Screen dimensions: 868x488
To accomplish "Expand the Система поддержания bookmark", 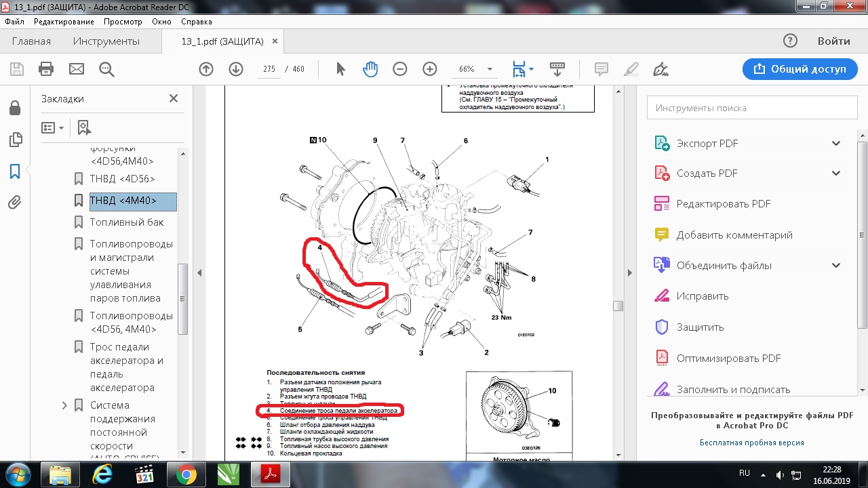I will pyautogui.click(x=65, y=405).
